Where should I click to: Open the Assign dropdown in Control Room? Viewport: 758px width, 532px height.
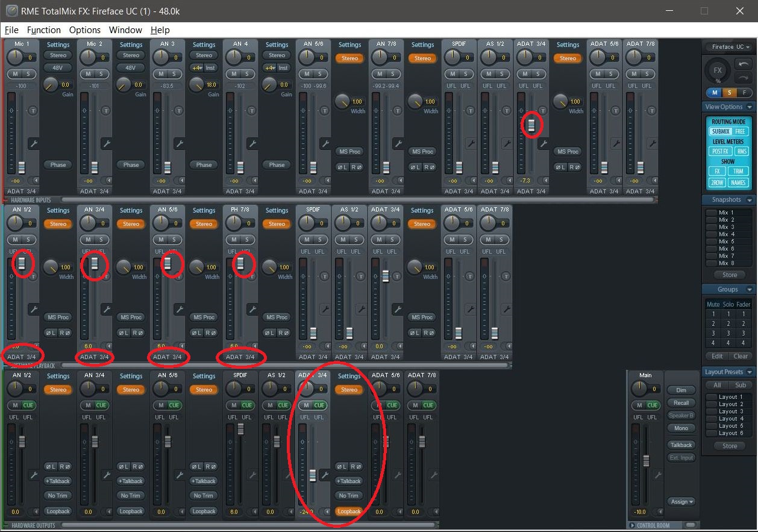click(x=682, y=501)
